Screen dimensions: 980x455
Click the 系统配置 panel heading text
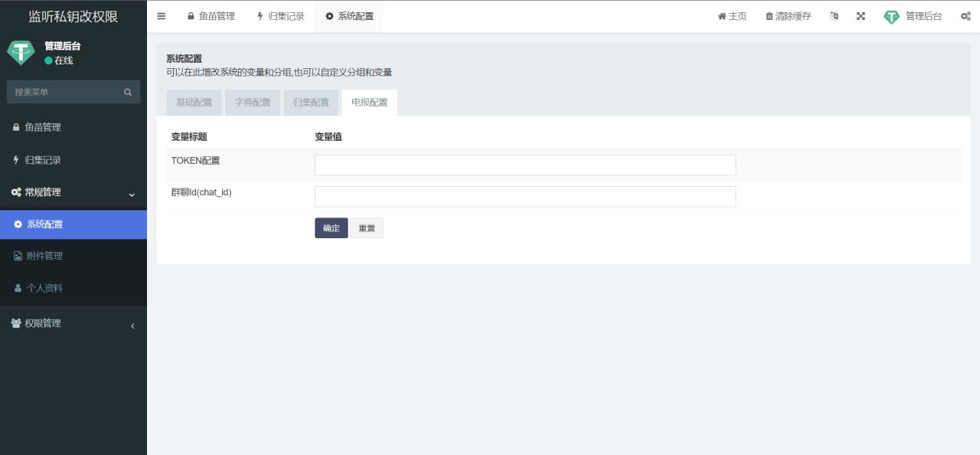tap(185, 58)
